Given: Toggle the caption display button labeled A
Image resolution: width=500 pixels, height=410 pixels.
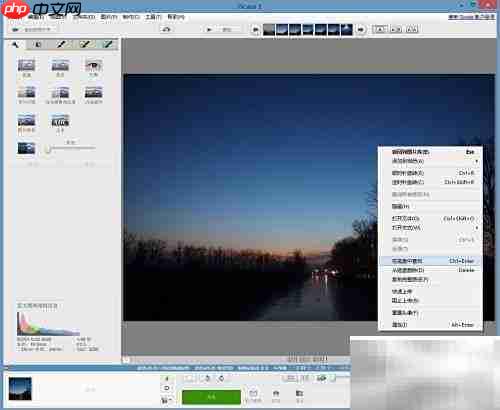Looking at the screenshot, I should [380, 29].
